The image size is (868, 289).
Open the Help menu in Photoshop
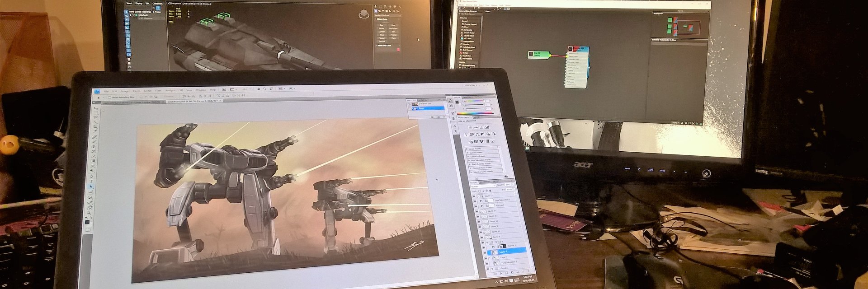[213, 90]
